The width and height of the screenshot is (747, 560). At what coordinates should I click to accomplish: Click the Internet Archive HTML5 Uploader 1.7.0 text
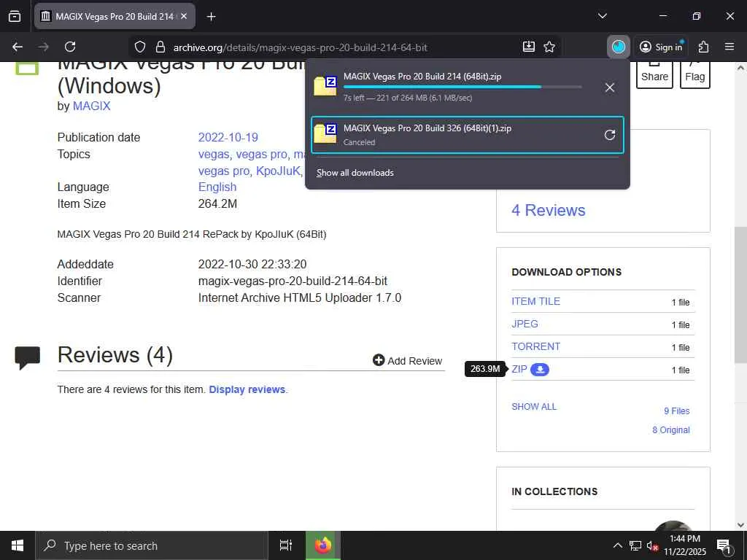point(300,297)
